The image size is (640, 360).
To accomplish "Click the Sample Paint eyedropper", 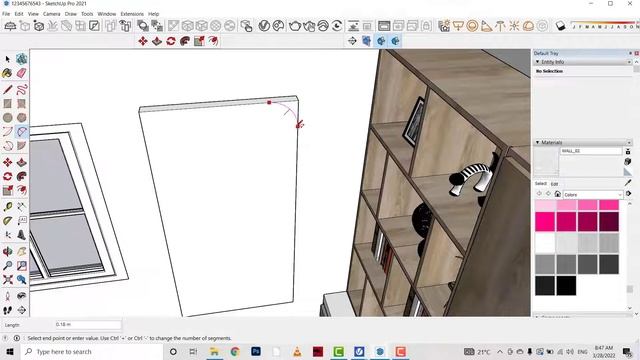I will pyautogui.click(x=628, y=182).
